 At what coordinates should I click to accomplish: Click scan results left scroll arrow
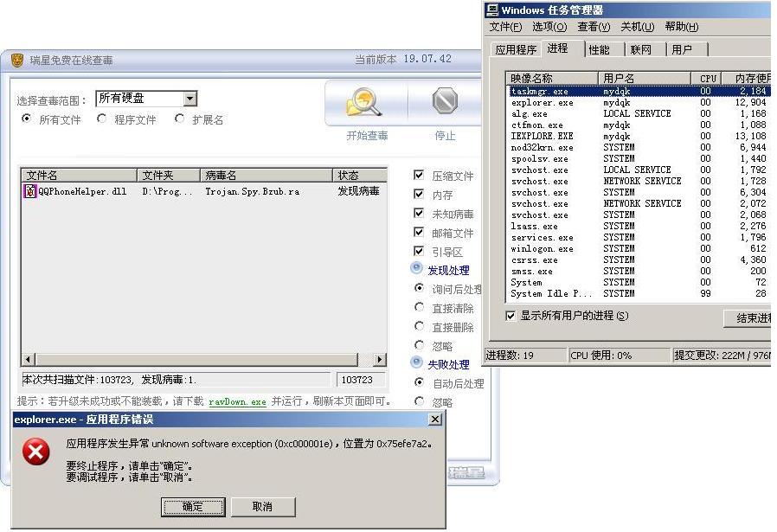click(29, 360)
